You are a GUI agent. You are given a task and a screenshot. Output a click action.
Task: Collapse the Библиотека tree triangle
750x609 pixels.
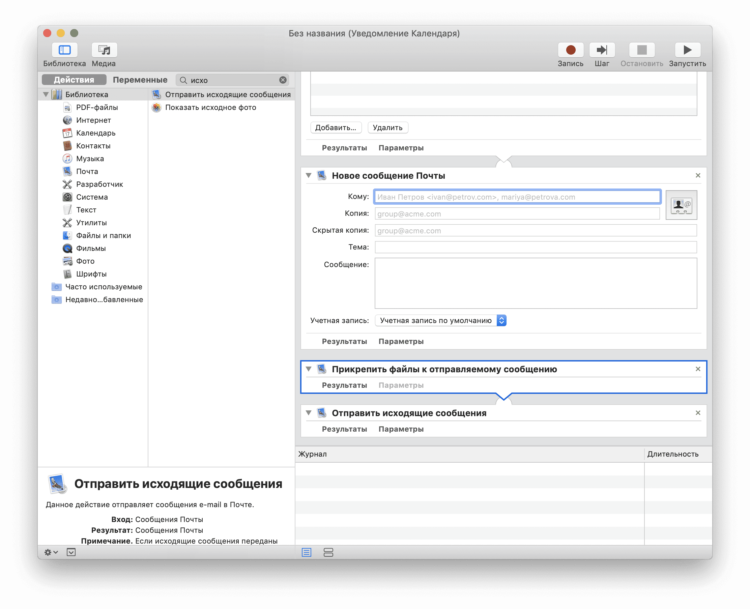coord(46,94)
